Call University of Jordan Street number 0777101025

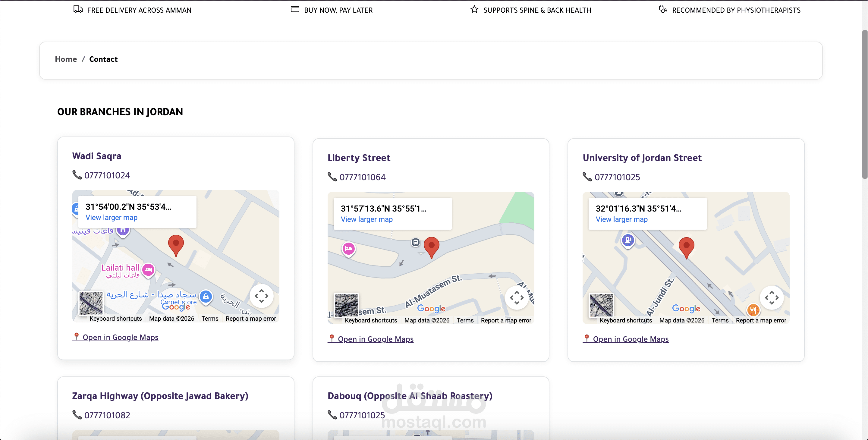[617, 177]
